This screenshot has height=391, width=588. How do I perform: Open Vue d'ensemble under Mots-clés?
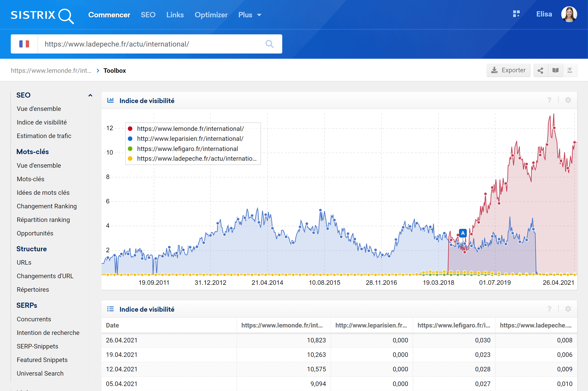(x=39, y=166)
